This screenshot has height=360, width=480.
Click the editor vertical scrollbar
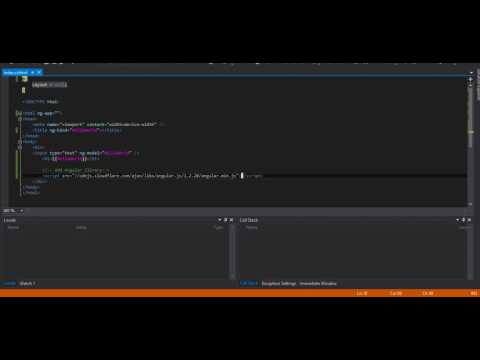(x=470, y=140)
